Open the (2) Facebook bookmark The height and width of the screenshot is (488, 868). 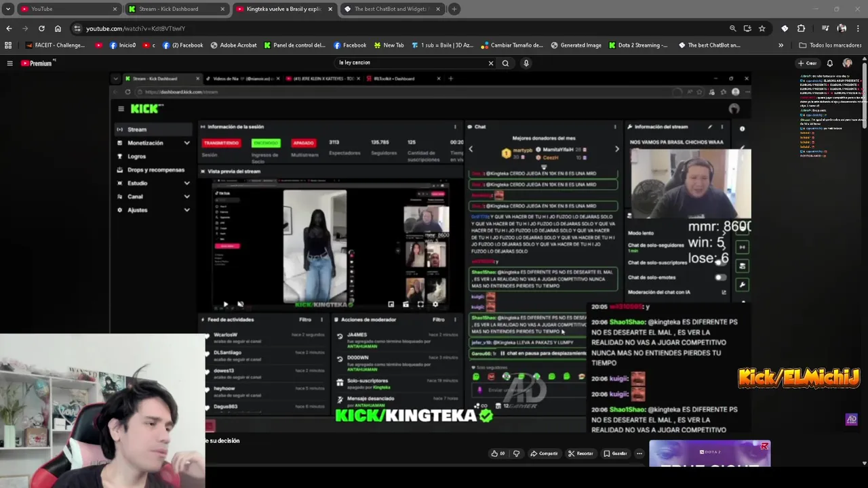click(183, 45)
